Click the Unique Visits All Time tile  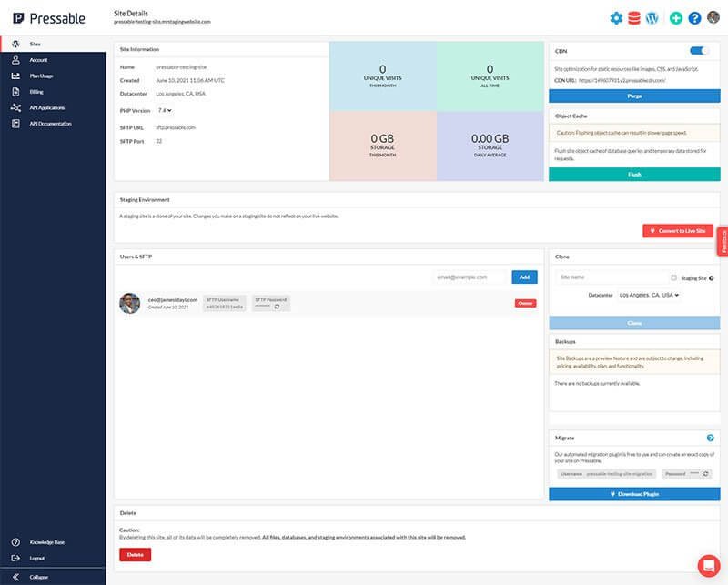(490, 76)
